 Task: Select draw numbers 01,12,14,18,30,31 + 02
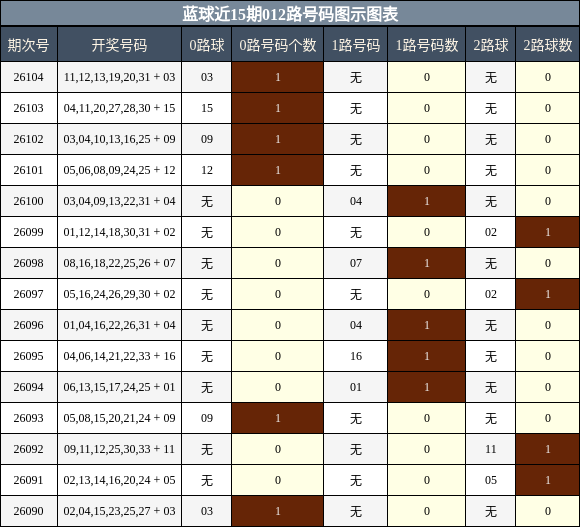point(119,232)
